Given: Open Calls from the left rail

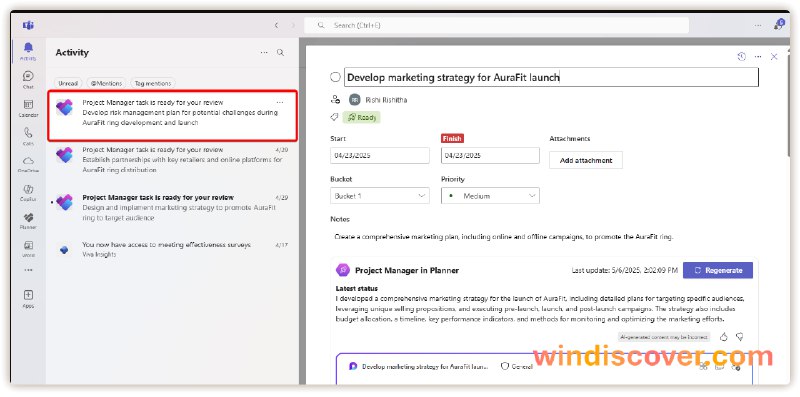Looking at the screenshot, I should [28, 136].
